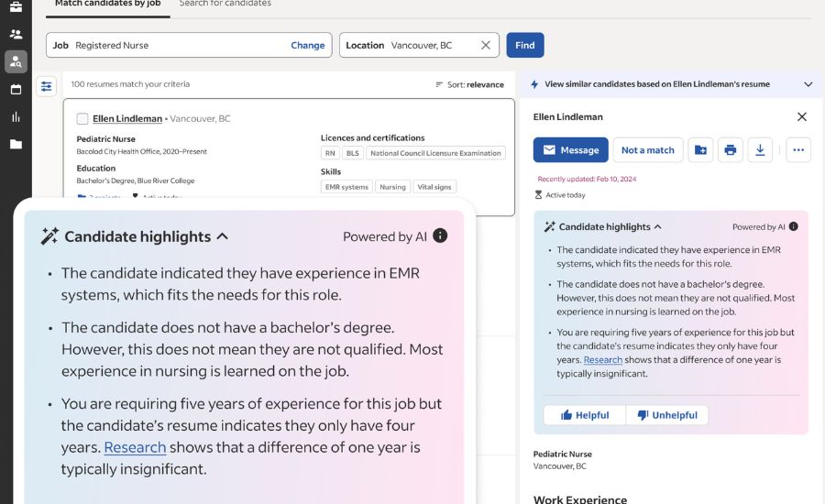The image size is (825, 504).
Task: Click the National Council Licensure Examination tag
Action: tap(435, 153)
